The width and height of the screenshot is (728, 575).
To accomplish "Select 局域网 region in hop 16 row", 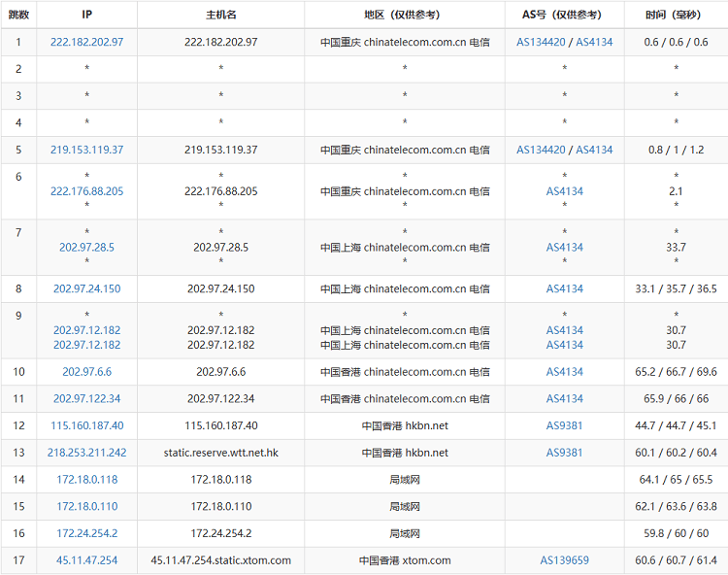I will [x=405, y=533].
